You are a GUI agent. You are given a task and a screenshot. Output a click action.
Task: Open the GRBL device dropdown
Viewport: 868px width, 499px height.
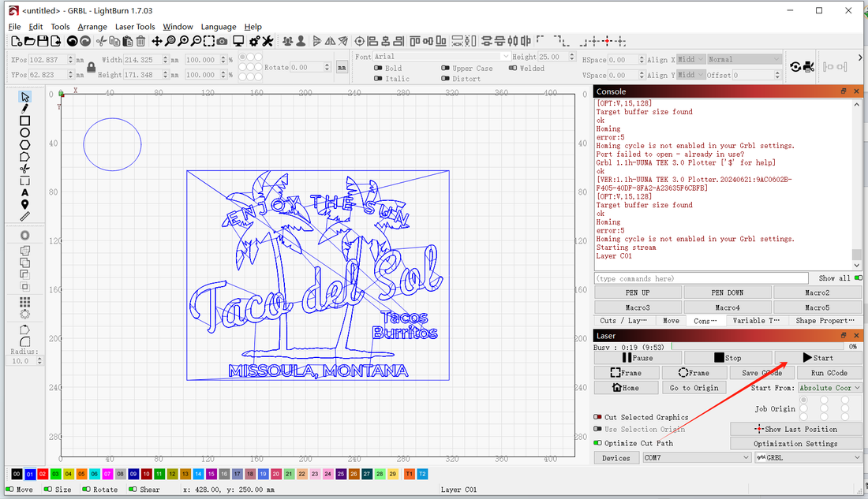(808, 457)
